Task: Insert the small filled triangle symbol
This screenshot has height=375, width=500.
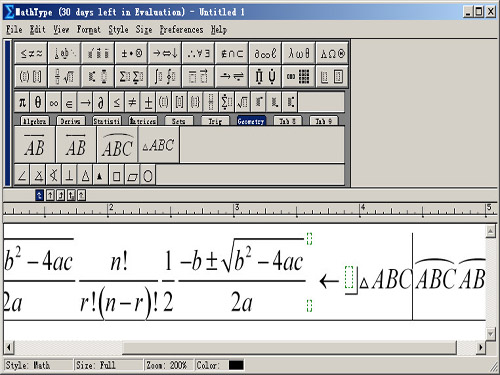Action: [100, 175]
